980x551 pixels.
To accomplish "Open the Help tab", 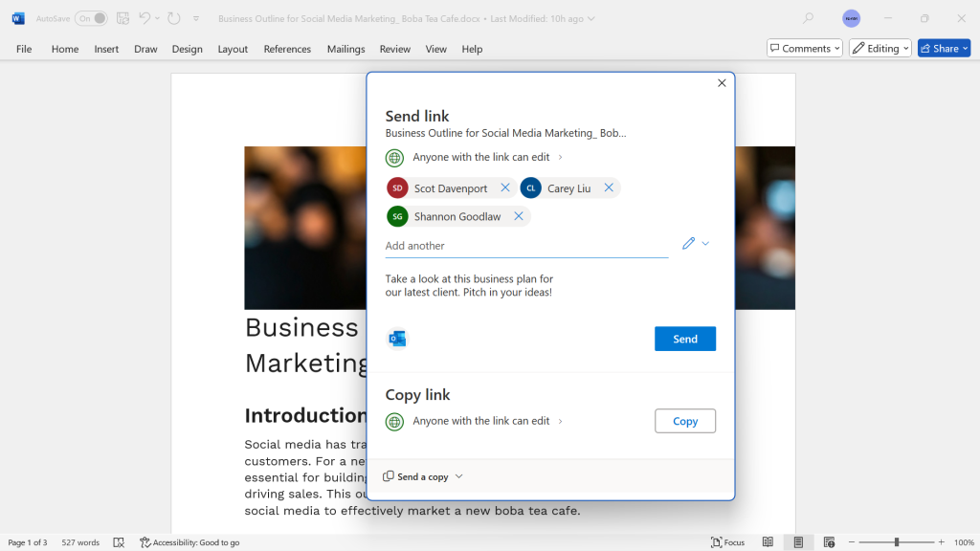I will coord(472,49).
